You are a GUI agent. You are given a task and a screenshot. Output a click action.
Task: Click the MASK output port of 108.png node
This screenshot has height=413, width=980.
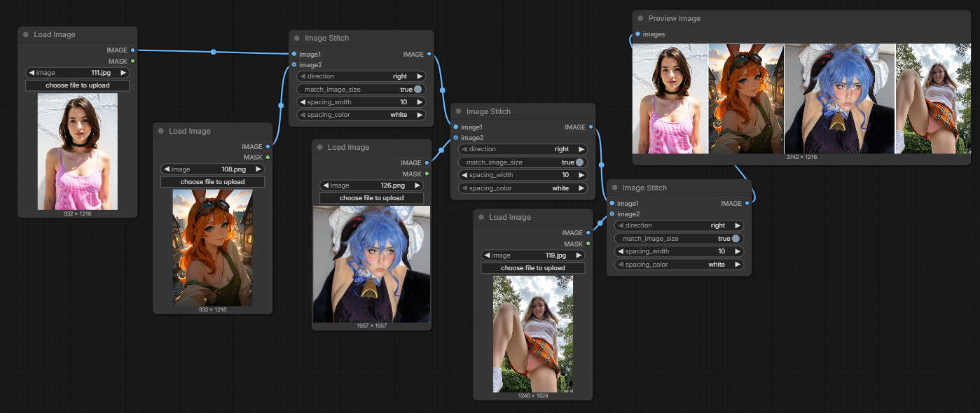tap(268, 157)
